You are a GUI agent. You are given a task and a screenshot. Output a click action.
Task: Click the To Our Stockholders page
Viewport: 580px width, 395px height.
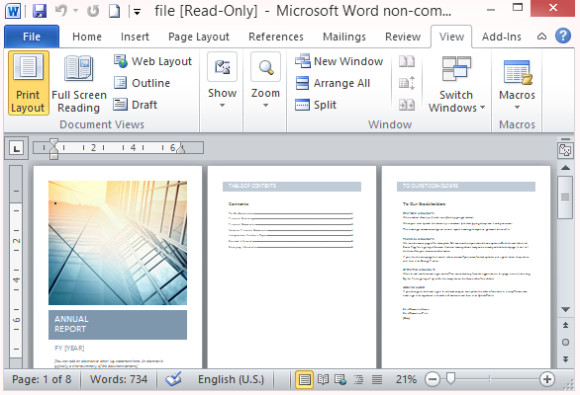click(466, 266)
